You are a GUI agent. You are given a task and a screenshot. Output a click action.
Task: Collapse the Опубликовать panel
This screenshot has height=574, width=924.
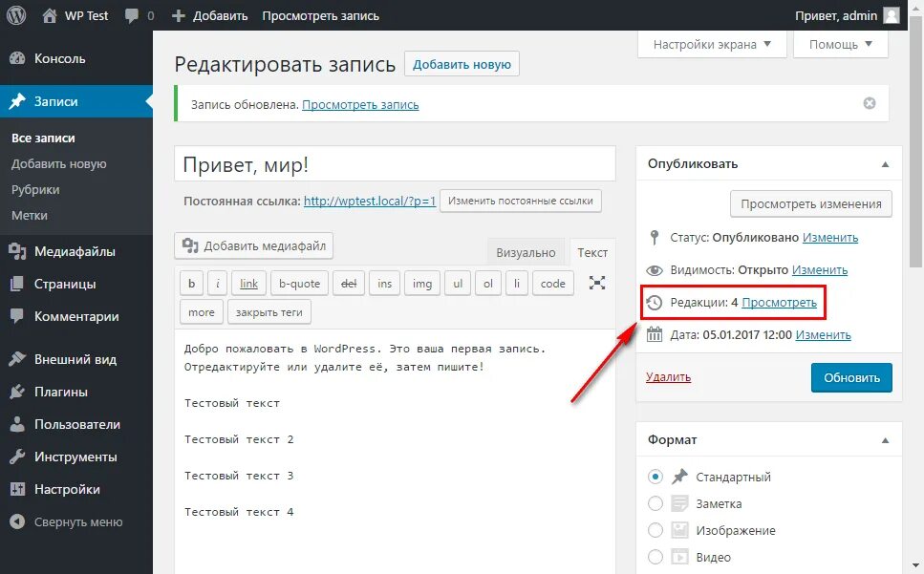coord(885,164)
